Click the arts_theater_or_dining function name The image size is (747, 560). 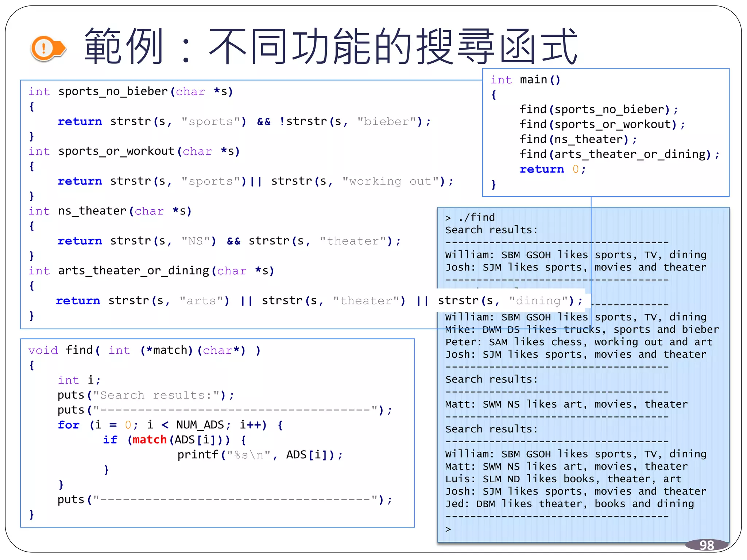pyautogui.click(x=133, y=271)
